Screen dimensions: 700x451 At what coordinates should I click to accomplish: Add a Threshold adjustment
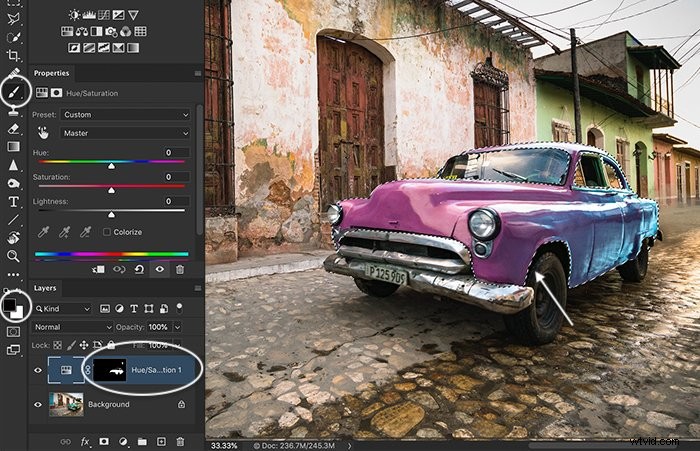point(104,48)
